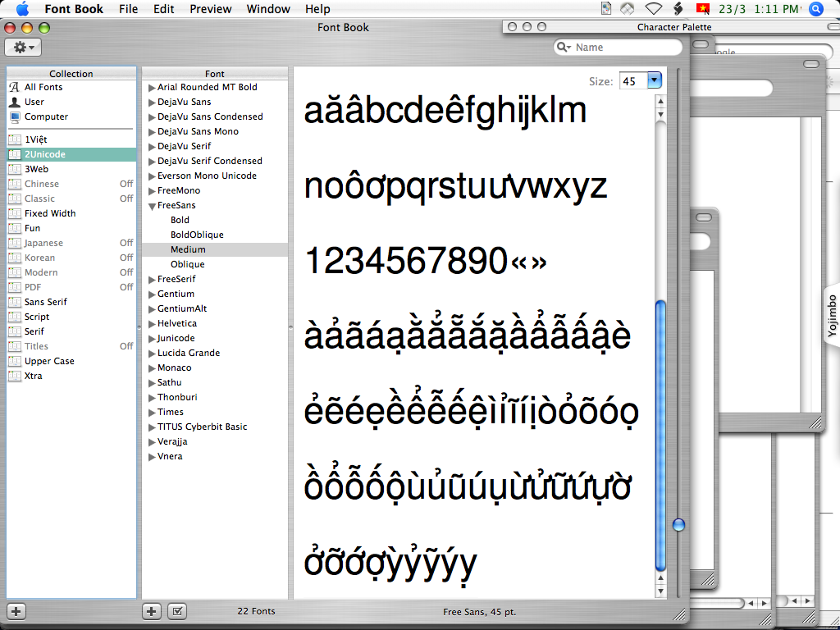The image size is (840, 630).
Task: Open the Preview menu
Action: pos(211,9)
